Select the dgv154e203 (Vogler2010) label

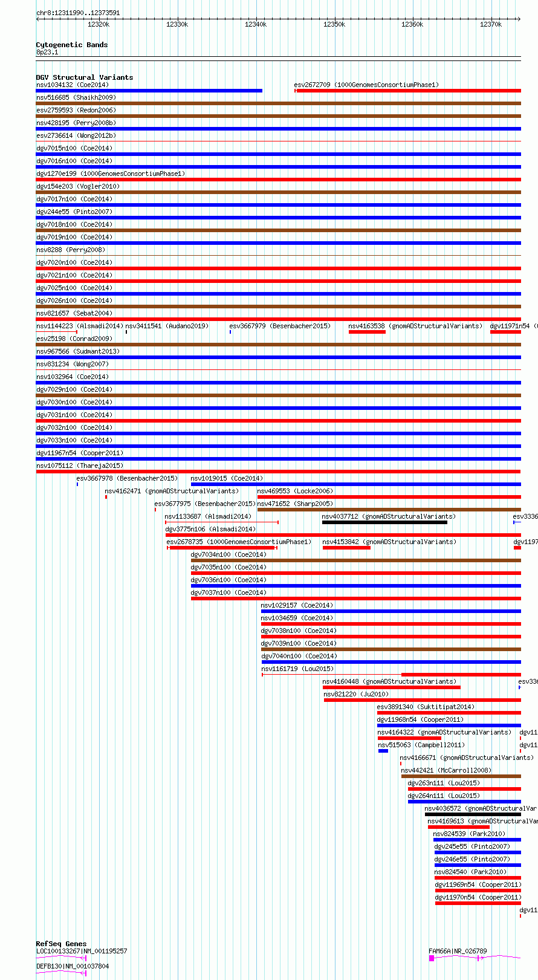click(78, 186)
